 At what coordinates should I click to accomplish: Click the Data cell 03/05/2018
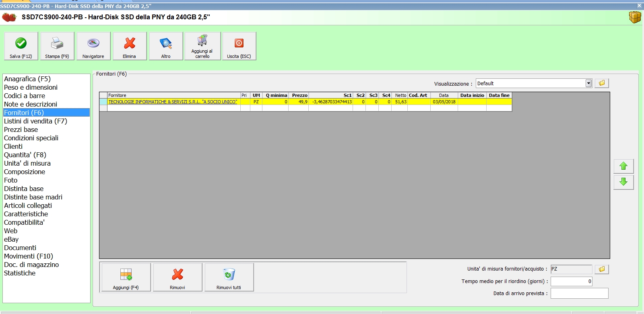tap(444, 102)
